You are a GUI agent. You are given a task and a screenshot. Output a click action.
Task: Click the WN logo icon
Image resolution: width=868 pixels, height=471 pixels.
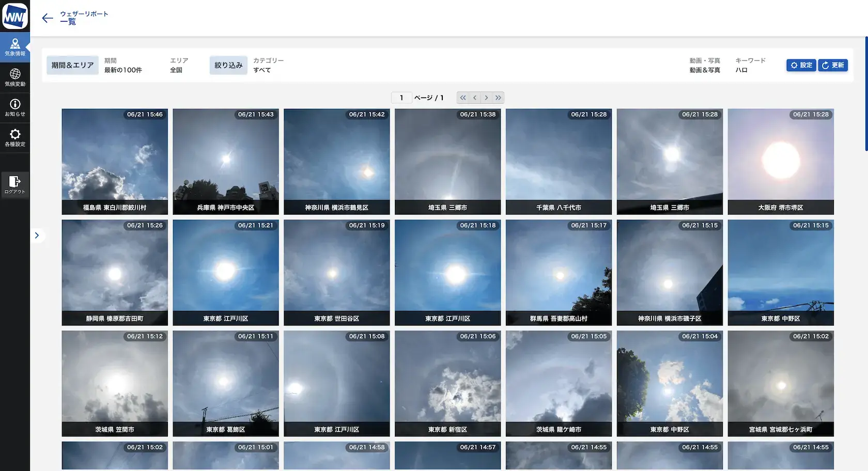click(x=15, y=16)
